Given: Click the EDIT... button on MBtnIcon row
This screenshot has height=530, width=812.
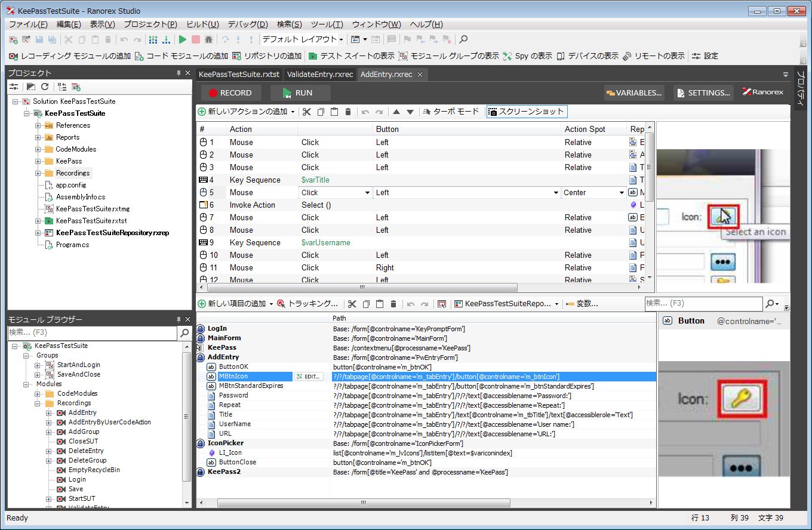Looking at the screenshot, I should [x=309, y=377].
